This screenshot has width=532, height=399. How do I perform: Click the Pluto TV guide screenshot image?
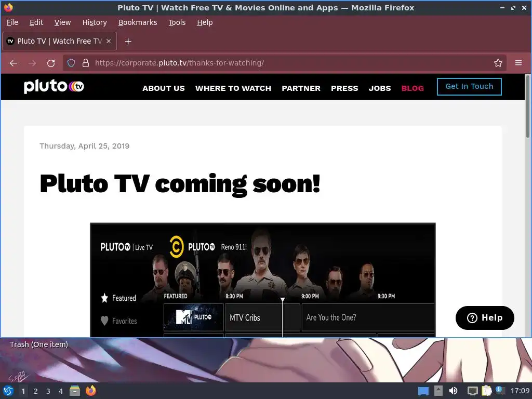tap(262, 280)
